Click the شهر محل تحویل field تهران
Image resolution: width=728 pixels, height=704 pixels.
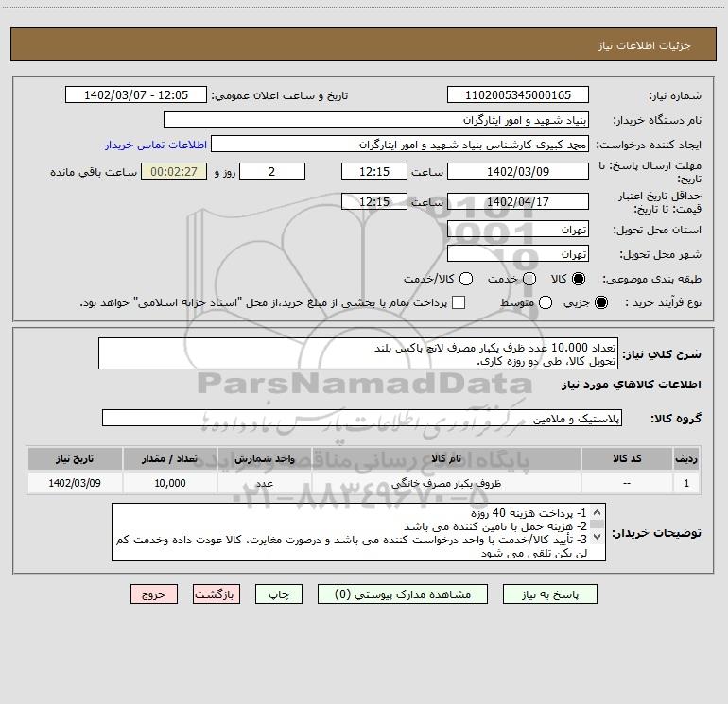[x=518, y=253]
